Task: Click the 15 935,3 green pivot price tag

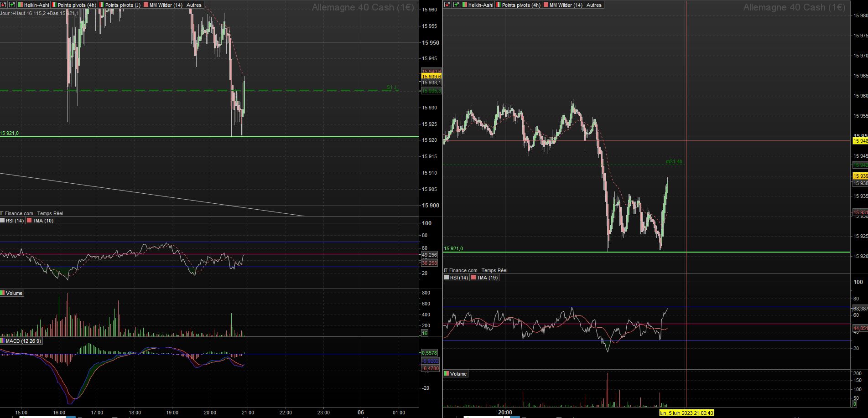Action: coord(431,91)
